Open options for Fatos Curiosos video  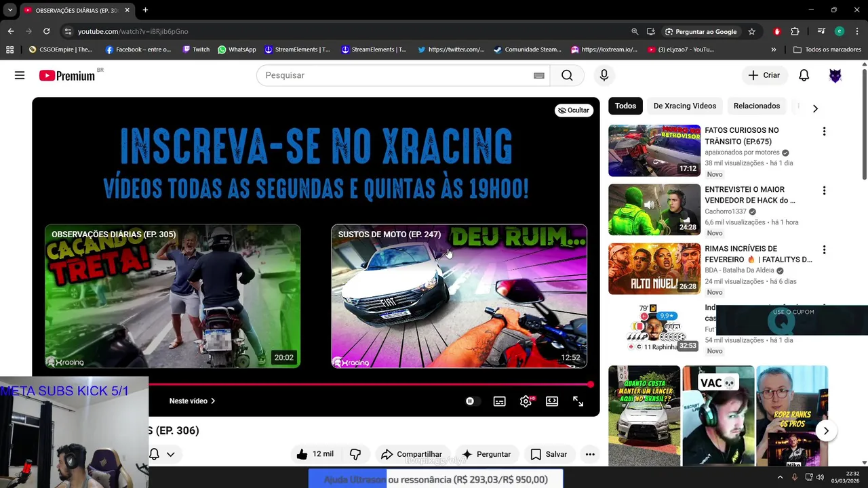click(x=824, y=131)
